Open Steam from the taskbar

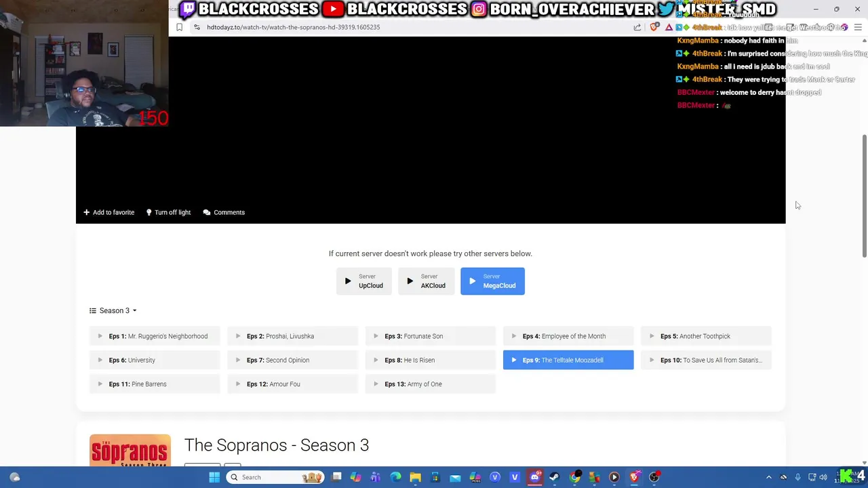554,477
